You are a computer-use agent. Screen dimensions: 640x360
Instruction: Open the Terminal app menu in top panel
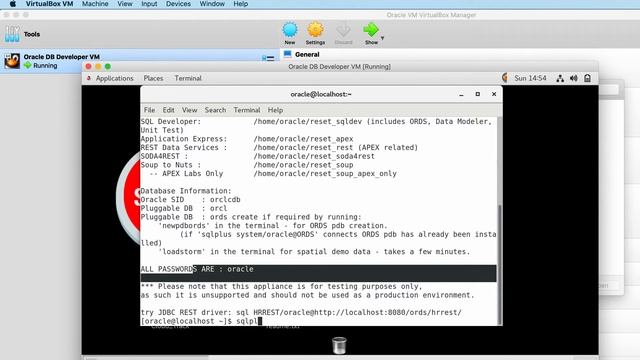pyautogui.click(x=188, y=78)
